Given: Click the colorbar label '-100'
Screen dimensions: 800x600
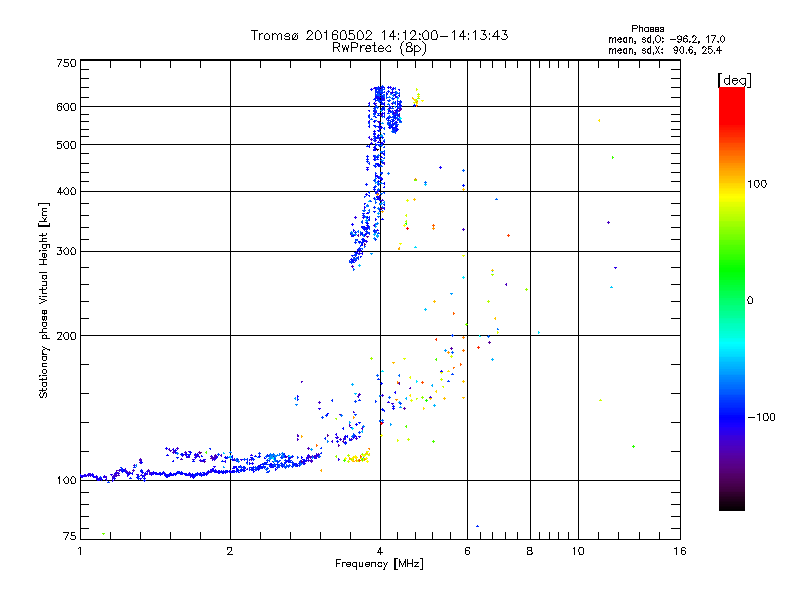Looking at the screenshot, I should pos(762,417).
